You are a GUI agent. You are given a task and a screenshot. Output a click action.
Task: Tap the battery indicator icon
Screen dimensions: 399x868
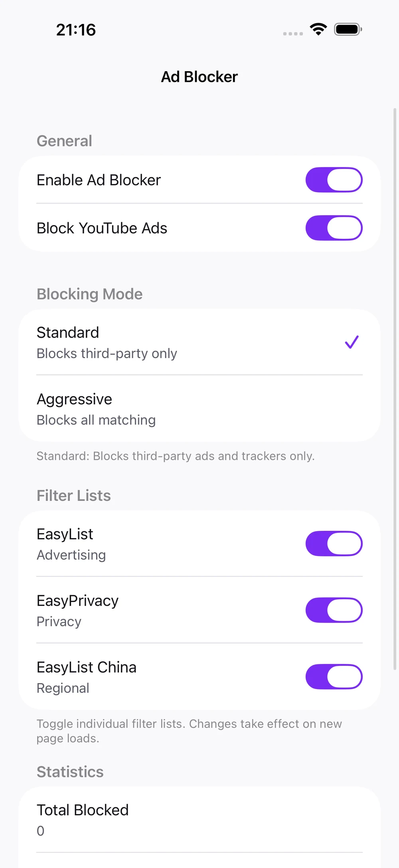tap(348, 30)
